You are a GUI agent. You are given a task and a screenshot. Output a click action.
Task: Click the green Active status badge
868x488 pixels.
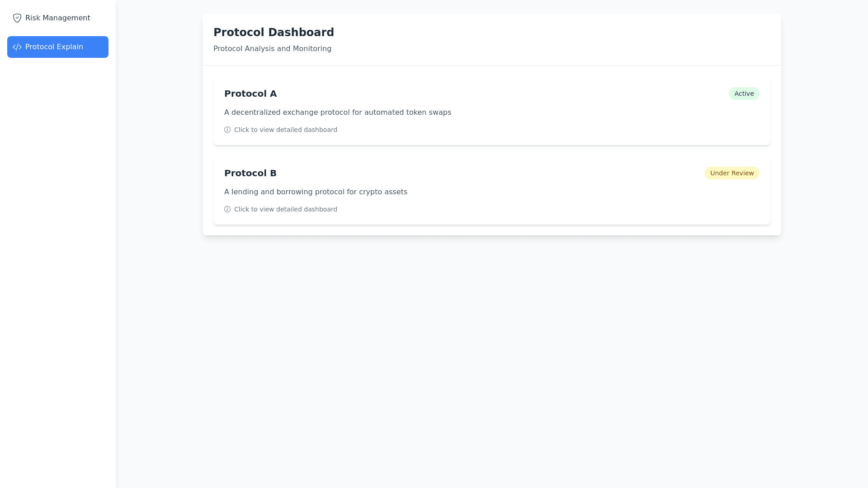tap(744, 94)
